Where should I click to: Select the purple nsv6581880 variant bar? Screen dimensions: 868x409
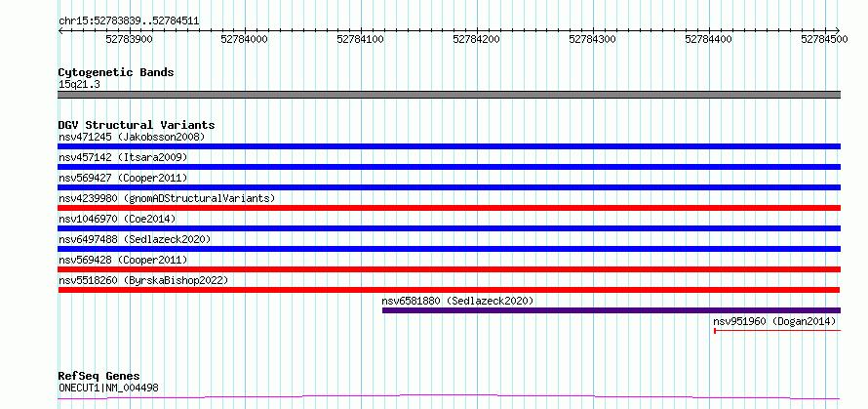point(612,310)
